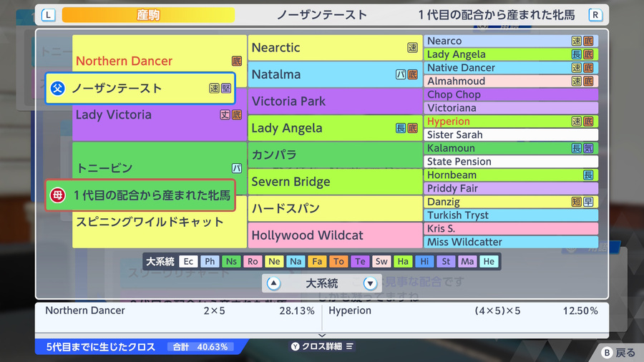Choose the Ns lineage swatch
This screenshot has height=362, width=644.
coord(231,261)
